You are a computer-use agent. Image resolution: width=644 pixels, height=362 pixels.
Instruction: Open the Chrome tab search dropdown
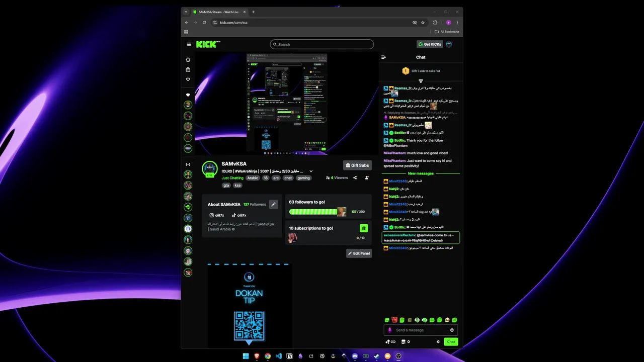click(x=186, y=12)
